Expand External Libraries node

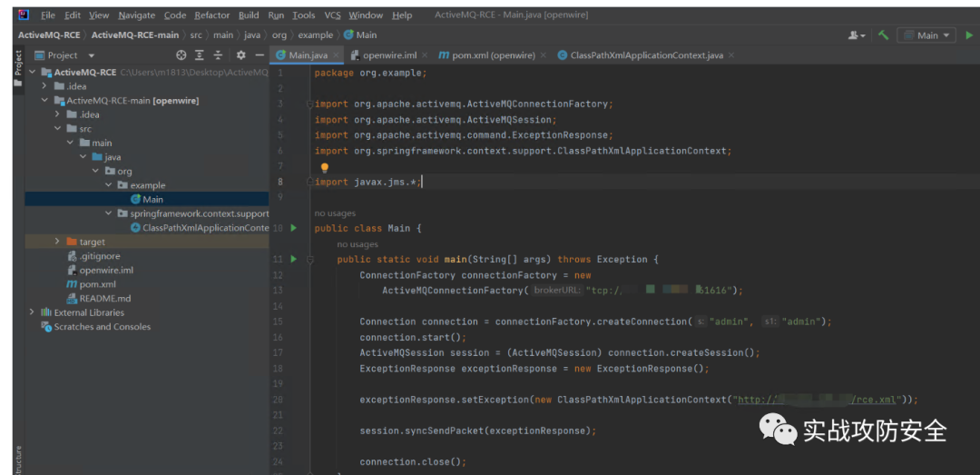32,312
